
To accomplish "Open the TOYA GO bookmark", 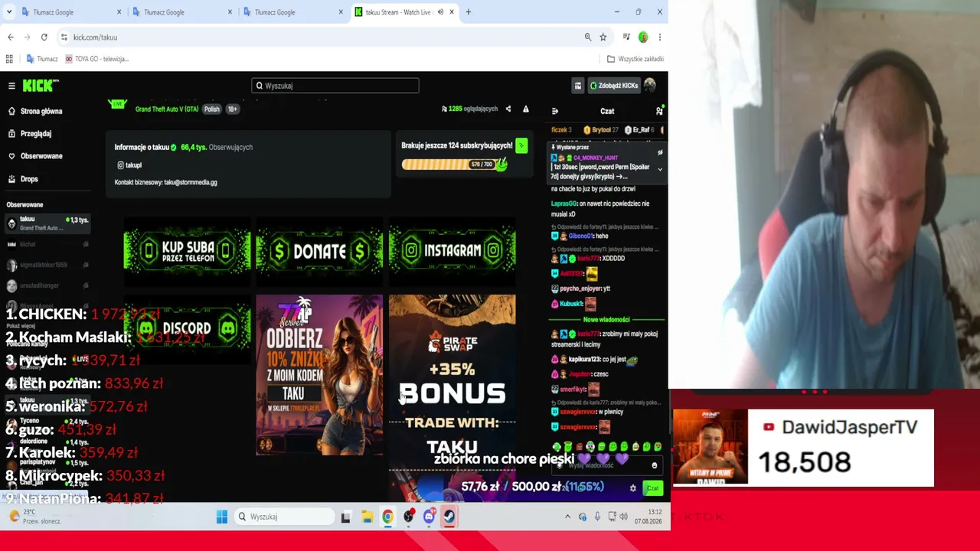I will pos(96,59).
